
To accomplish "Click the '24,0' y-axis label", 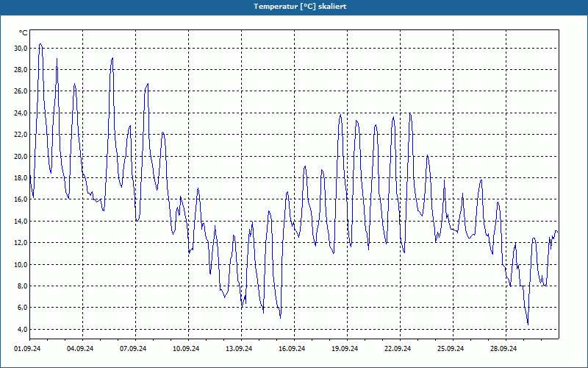I will (21, 113).
